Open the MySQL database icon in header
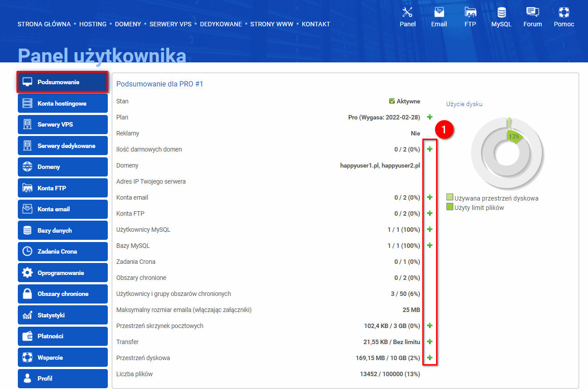The width and height of the screenshot is (588, 390). (502, 12)
